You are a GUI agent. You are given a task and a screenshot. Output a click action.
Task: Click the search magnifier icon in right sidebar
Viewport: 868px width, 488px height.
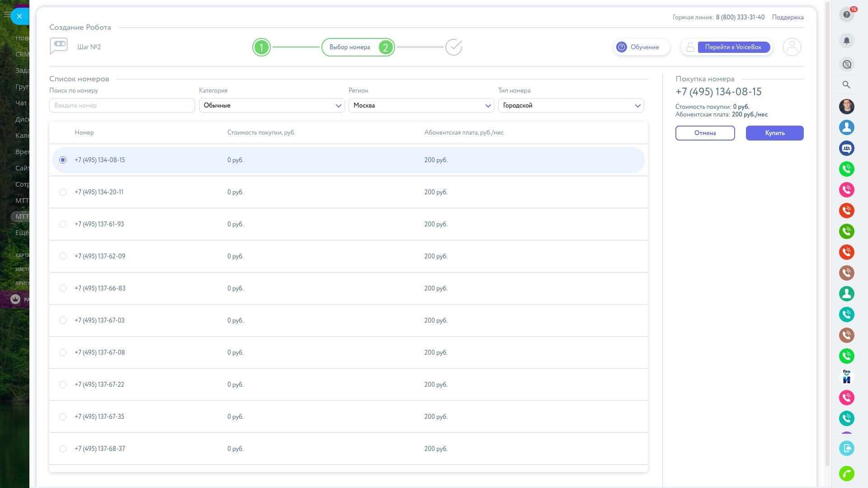pyautogui.click(x=846, y=84)
